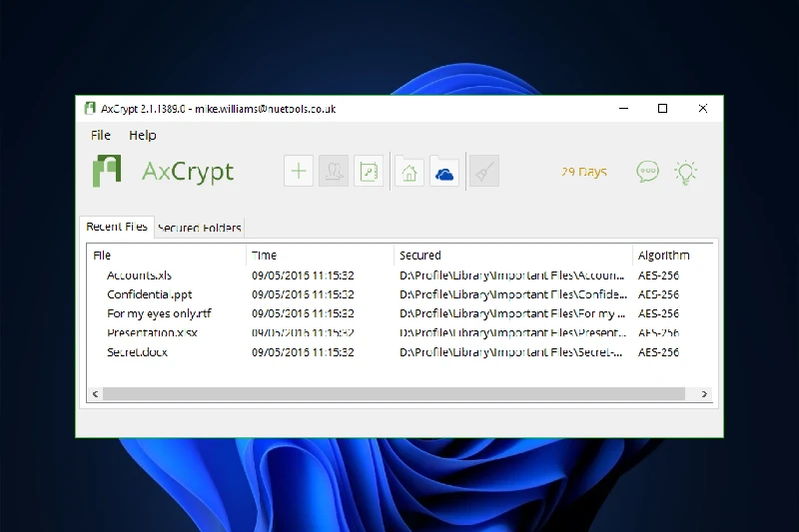Open the feedback speech bubble icon
The image size is (799, 532).
tap(647, 172)
